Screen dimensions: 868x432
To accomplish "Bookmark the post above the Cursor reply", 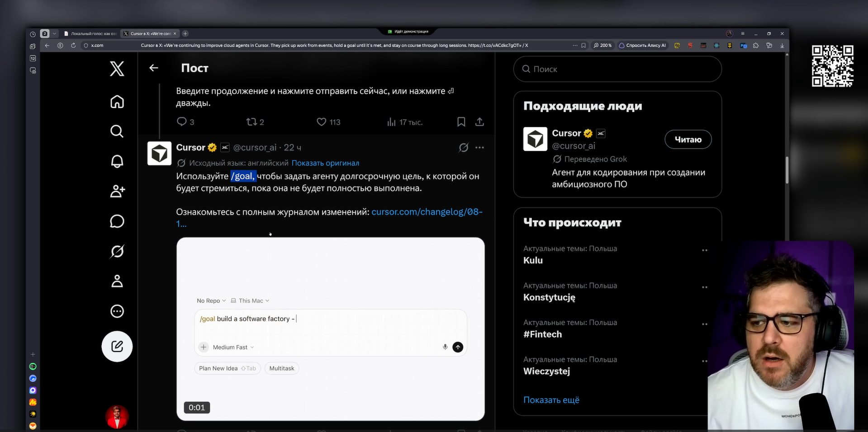I will click(461, 122).
